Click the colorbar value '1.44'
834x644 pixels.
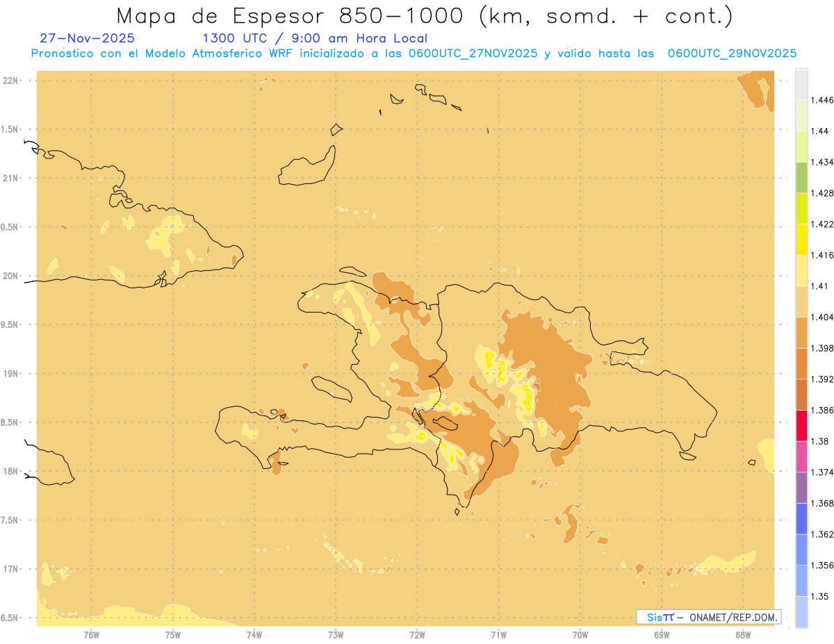coord(820,131)
